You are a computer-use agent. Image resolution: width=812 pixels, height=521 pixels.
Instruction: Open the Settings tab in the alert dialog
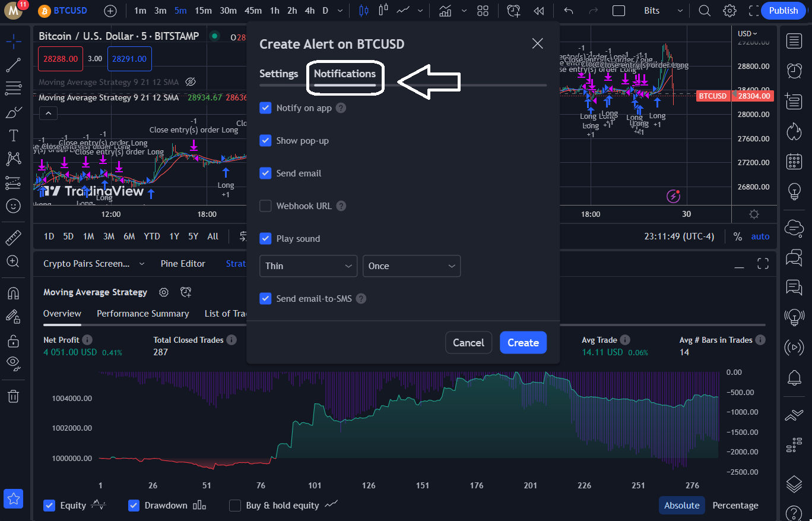(x=278, y=73)
